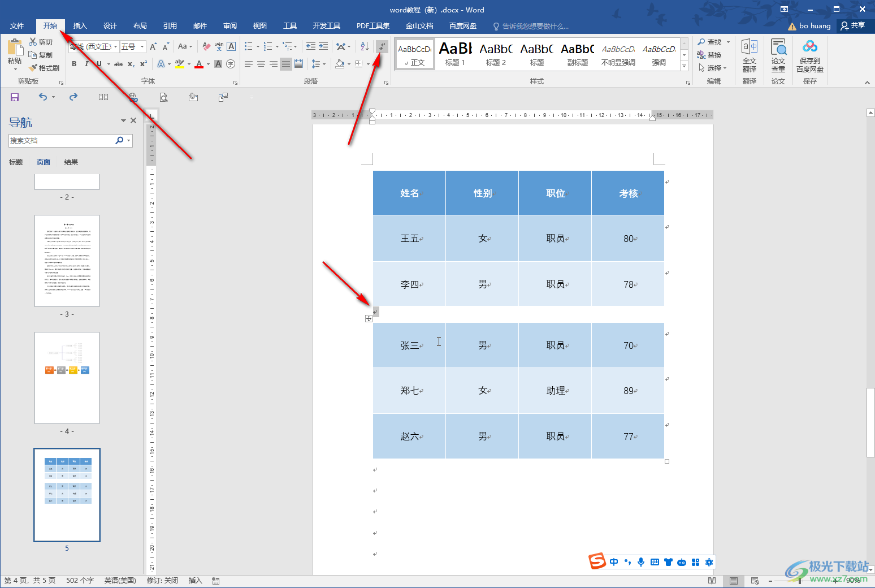This screenshot has width=875, height=588.
Task: Click the Paste clipboard icon
Action: tap(15, 48)
